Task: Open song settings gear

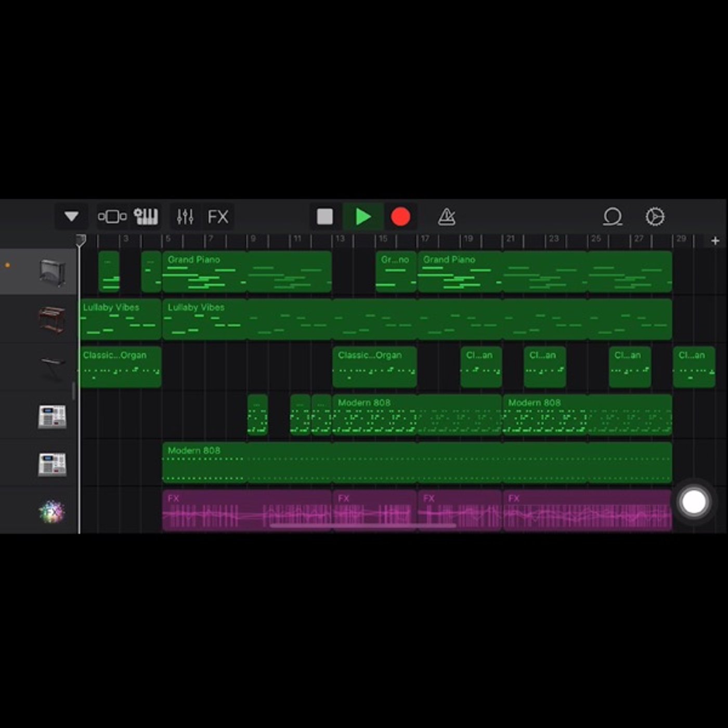Action: 655,216
